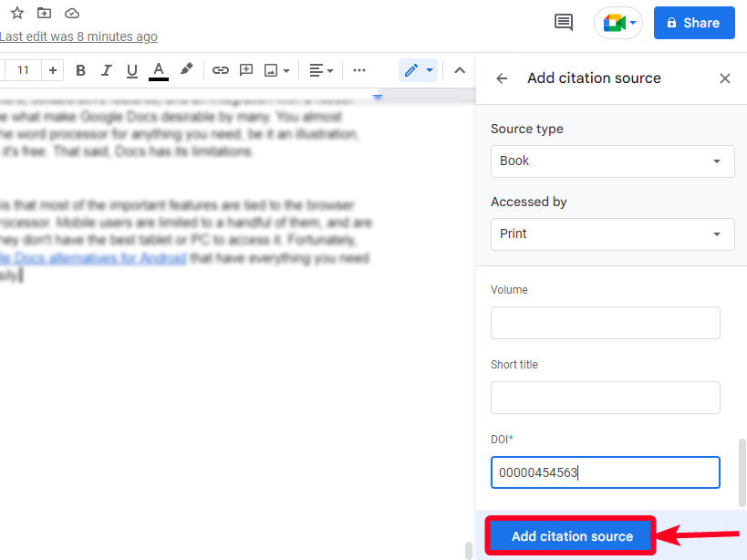Open the comment history icon
Image resolution: width=747 pixels, height=560 pixels.
click(x=564, y=23)
